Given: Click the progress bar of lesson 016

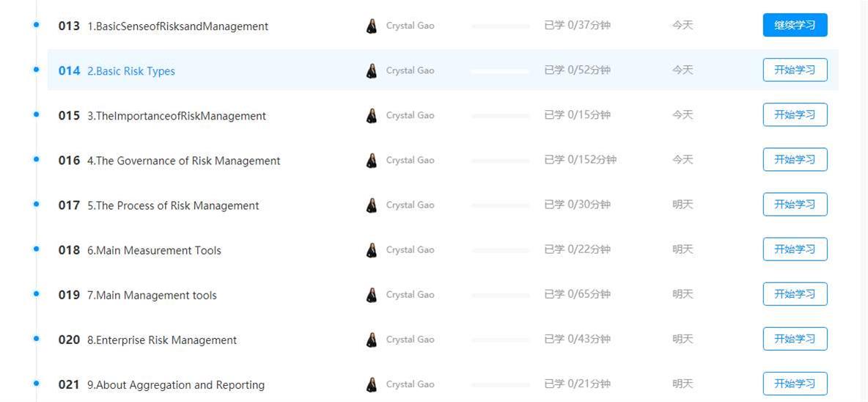Looking at the screenshot, I should point(501,161).
